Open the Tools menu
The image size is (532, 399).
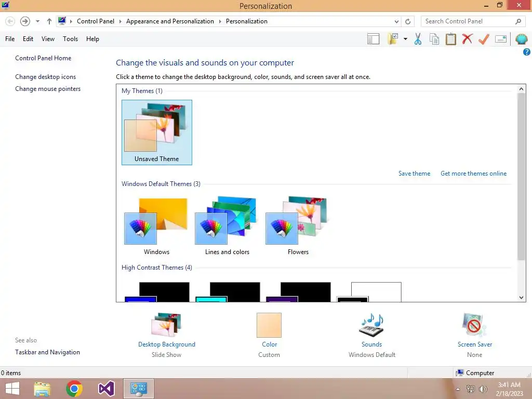[70, 39]
